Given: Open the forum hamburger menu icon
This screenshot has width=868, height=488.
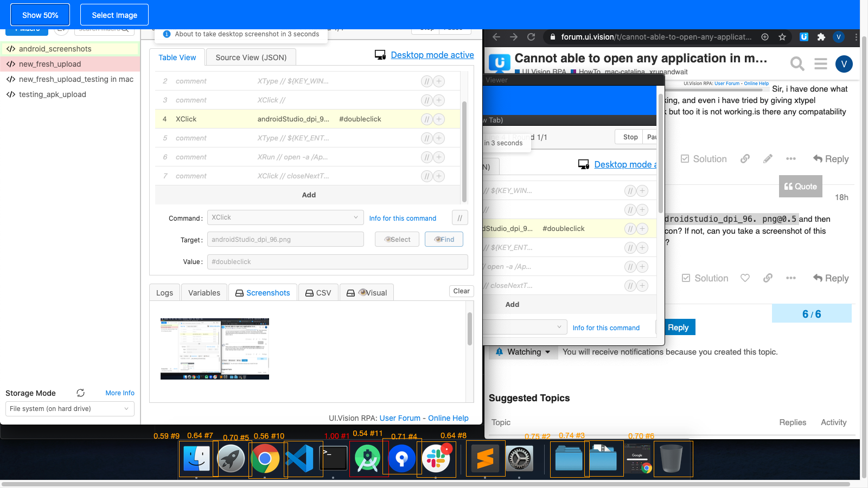Looking at the screenshot, I should [x=820, y=64].
